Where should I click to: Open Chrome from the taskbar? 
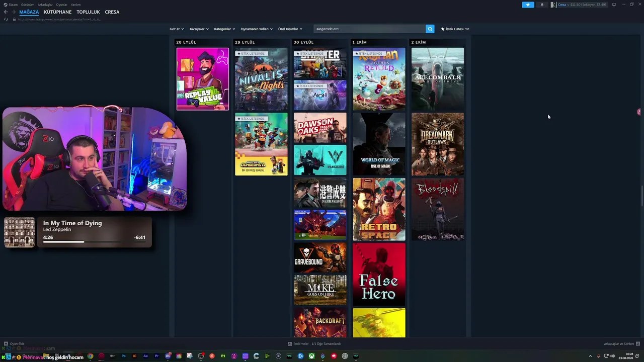90,356
